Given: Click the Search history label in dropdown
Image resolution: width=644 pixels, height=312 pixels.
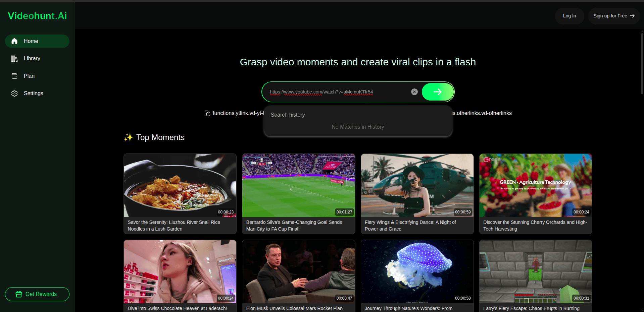Looking at the screenshot, I should (288, 115).
